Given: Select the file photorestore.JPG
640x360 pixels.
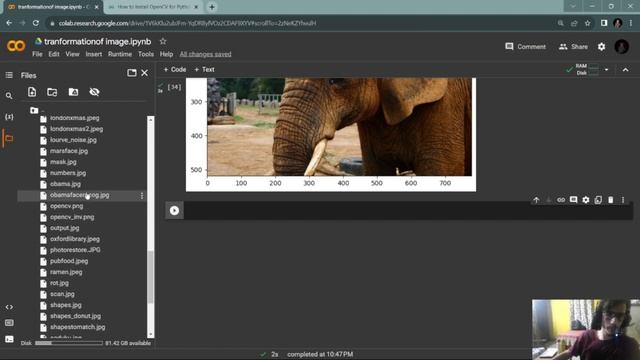Looking at the screenshot, I should (75, 250).
